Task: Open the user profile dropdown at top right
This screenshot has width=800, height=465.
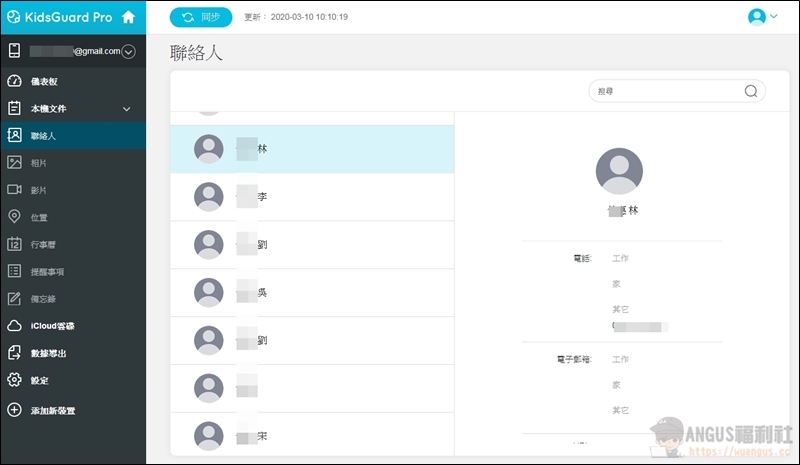Action: click(762, 17)
